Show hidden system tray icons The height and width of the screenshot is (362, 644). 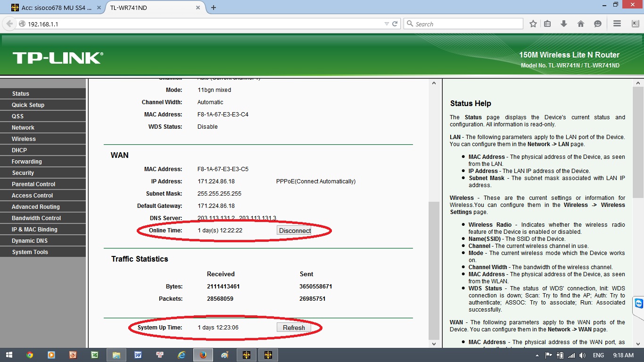tap(537, 355)
